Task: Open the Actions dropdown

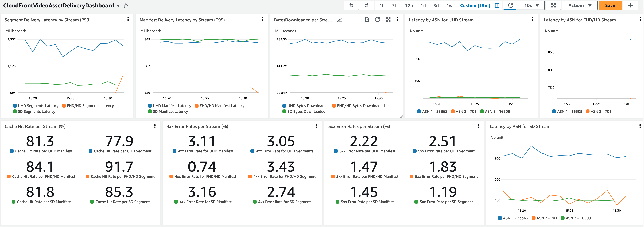Action: point(580,5)
